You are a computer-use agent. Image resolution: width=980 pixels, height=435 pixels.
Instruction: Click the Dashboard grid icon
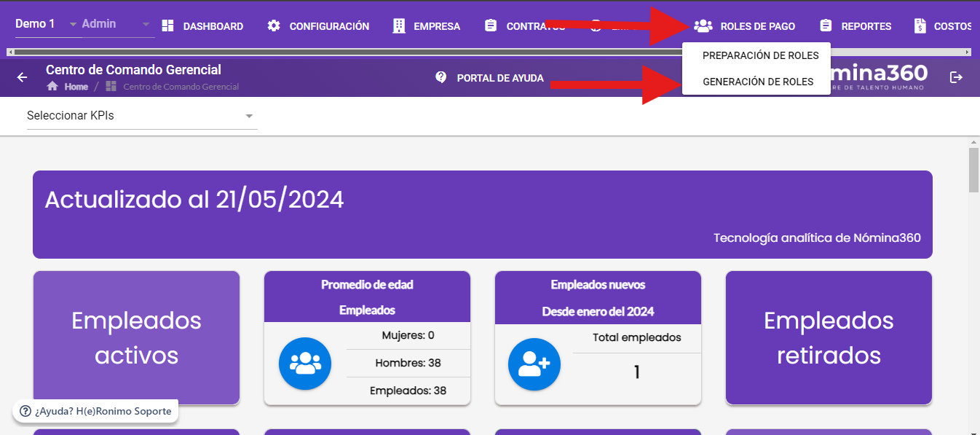[167, 26]
